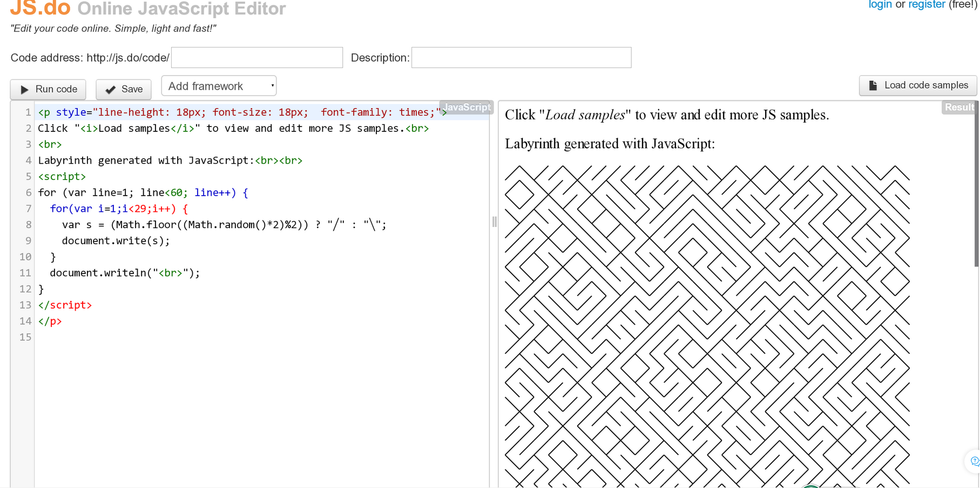This screenshot has width=980, height=488.
Task: Select the Result panel label
Action: point(959,107)
